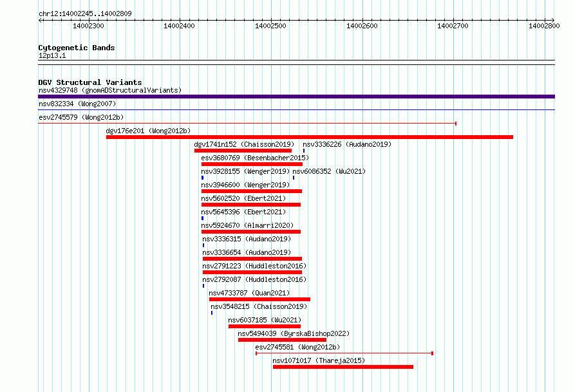Select nsv3946600 (Wenger2019) label

click(x=245, y=185)
